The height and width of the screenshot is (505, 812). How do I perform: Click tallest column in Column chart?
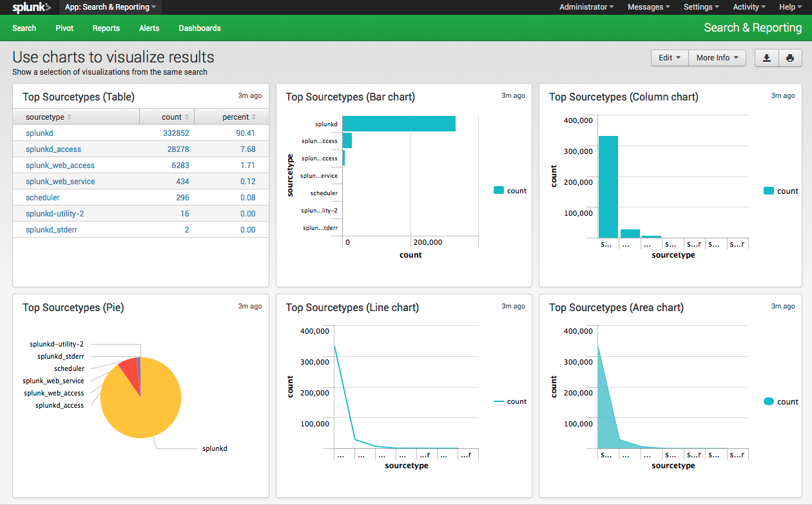pyautogui.click(x=608, y=187)
